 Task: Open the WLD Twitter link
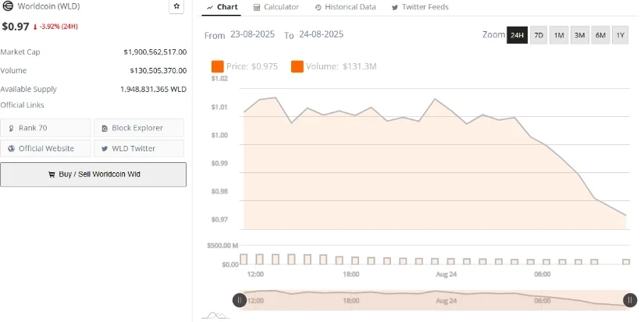tap(139, 148)
